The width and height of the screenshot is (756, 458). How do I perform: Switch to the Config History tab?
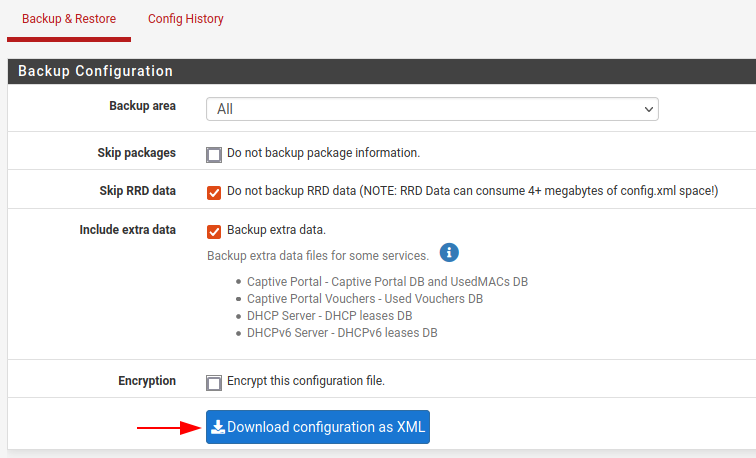pos(186,19)
